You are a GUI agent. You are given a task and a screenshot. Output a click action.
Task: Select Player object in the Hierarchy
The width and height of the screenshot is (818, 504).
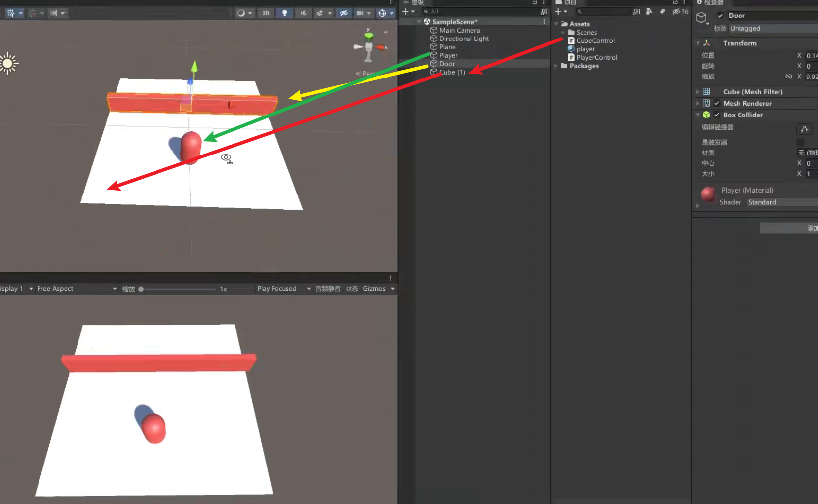pos(448,55)
